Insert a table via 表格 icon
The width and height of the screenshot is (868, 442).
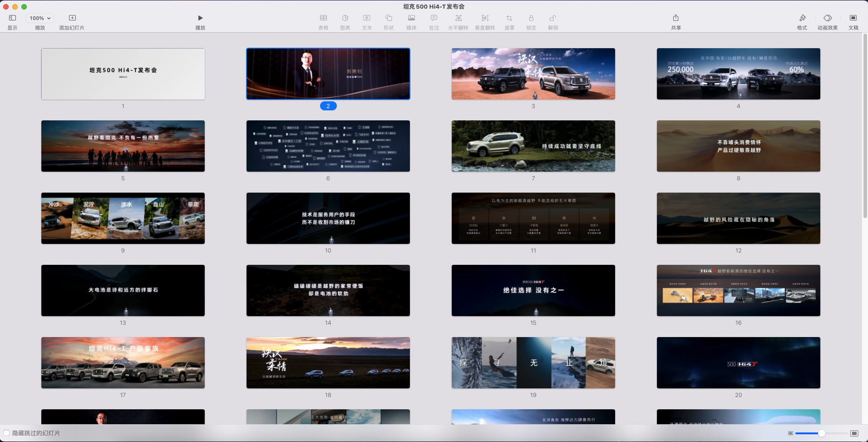coord(323,18)
